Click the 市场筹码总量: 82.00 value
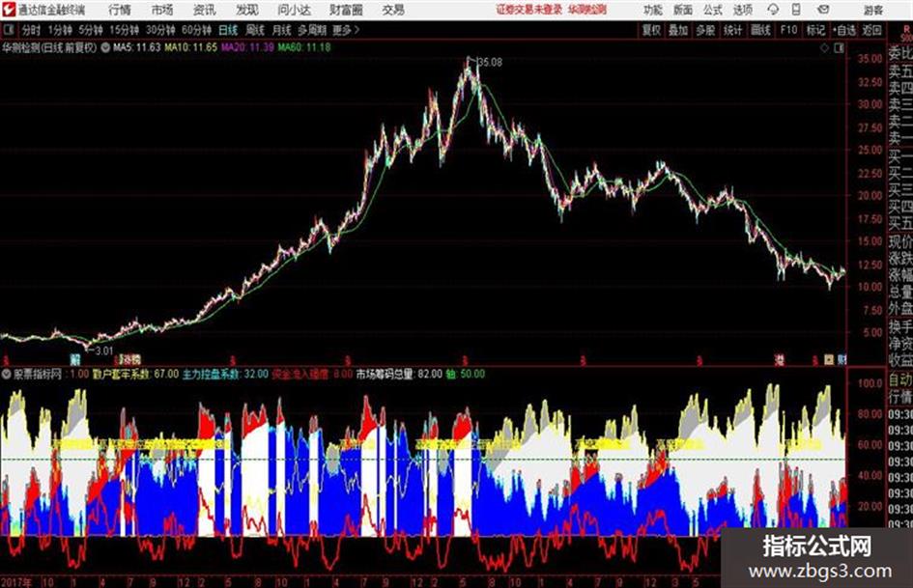 coord(399,375)
